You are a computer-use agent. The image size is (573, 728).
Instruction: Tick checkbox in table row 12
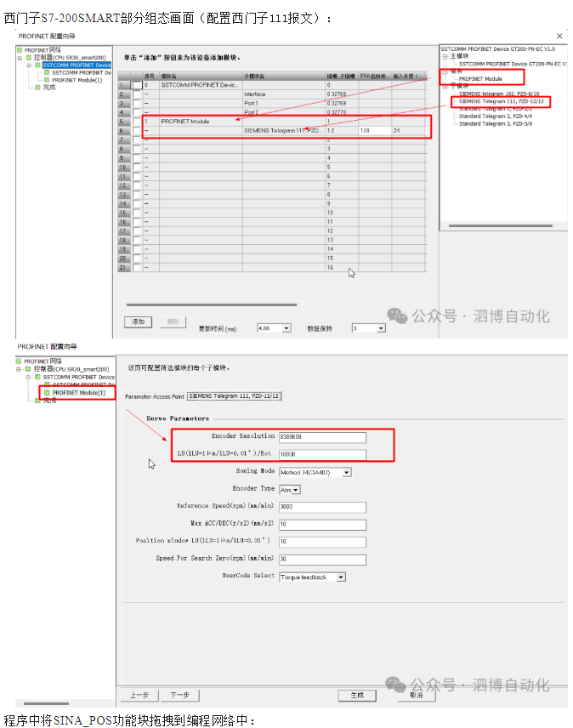pyautogui.click(x=136, y=185)
